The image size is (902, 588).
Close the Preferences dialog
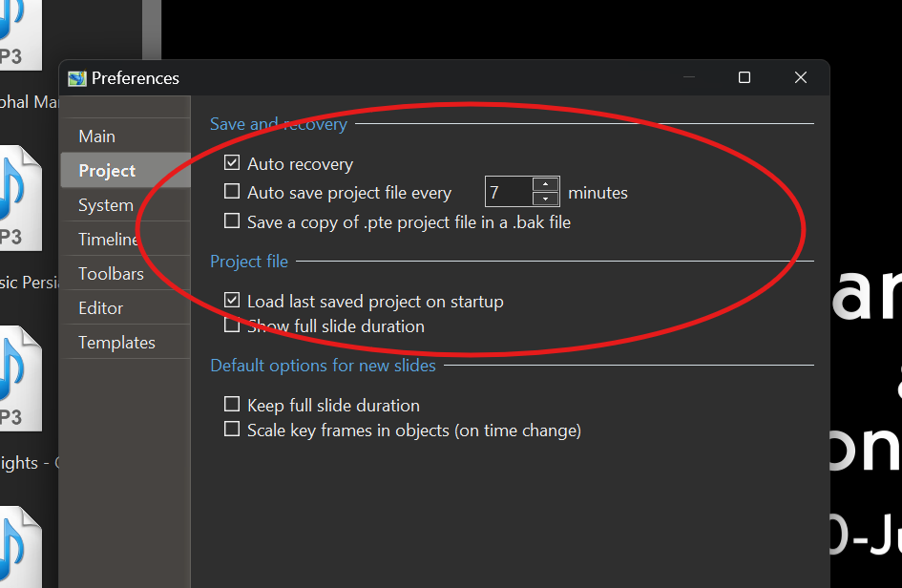(x=802, y=78)
